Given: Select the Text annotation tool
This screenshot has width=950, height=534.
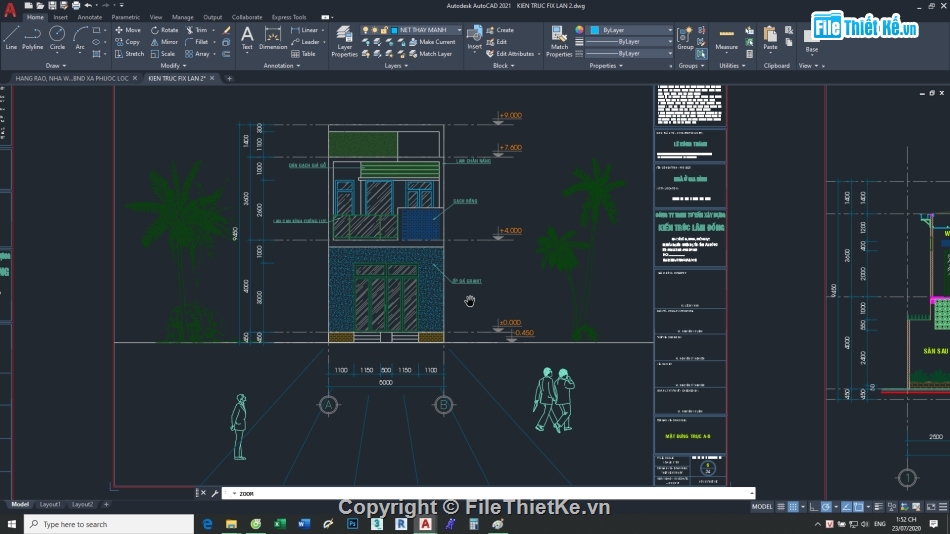Looking at the screenshot, I should 247,38.
